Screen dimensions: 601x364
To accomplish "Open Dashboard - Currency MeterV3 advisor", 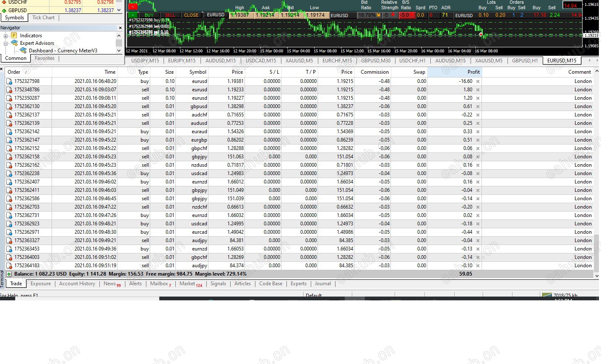I will [63, 51].
